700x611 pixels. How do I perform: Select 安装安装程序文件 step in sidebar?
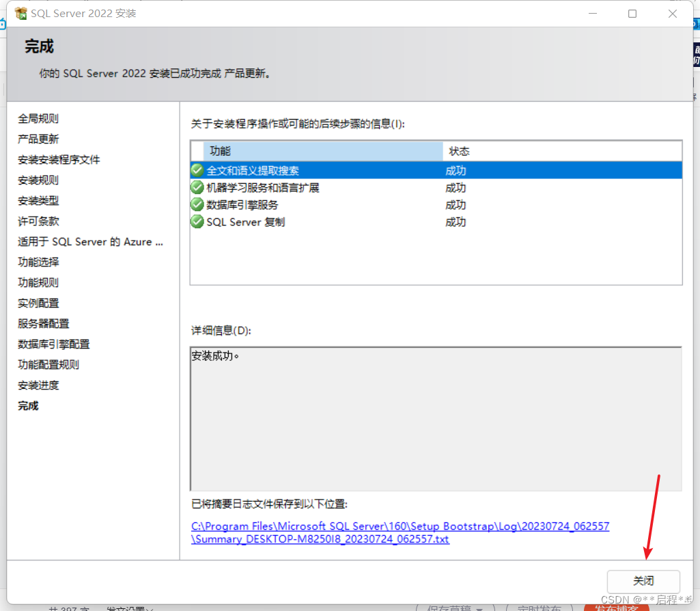tap(59, 159)
